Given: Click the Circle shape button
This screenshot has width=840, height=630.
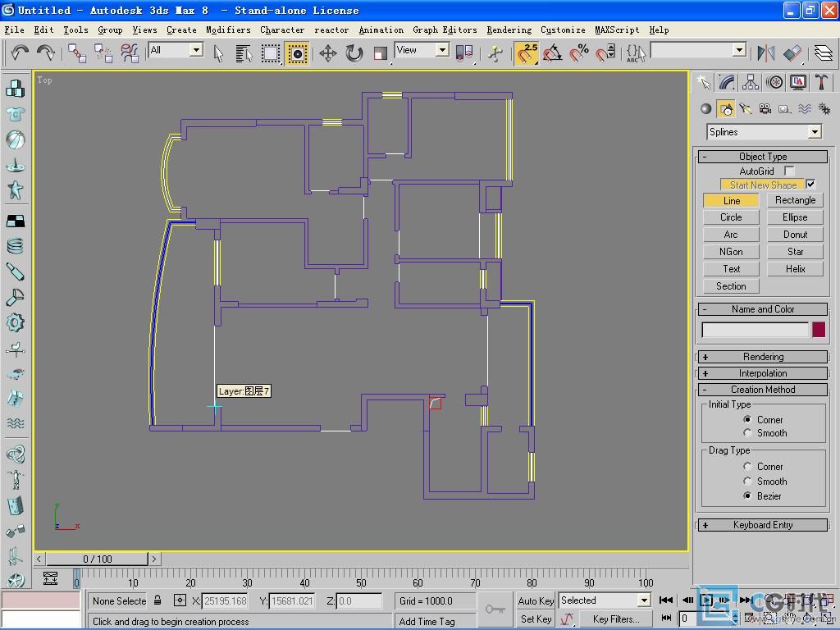Looking at the screenshot, I should 731,217.
